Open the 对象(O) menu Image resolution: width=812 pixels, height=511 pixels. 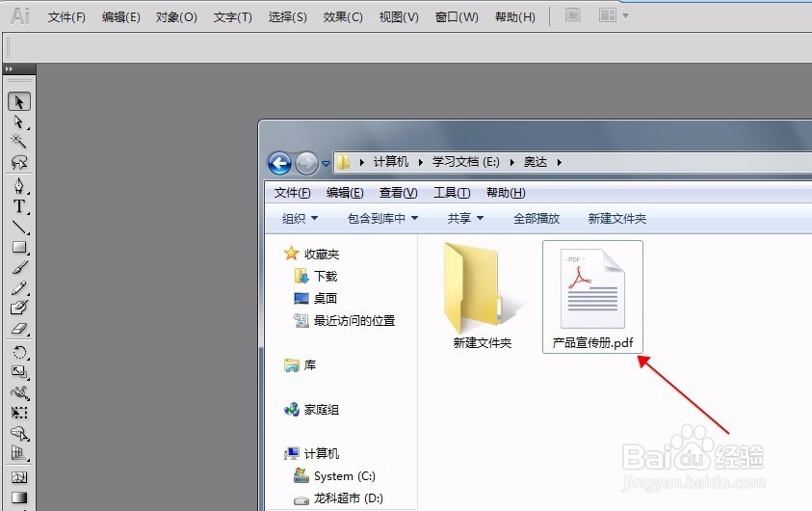coord(176,17)
